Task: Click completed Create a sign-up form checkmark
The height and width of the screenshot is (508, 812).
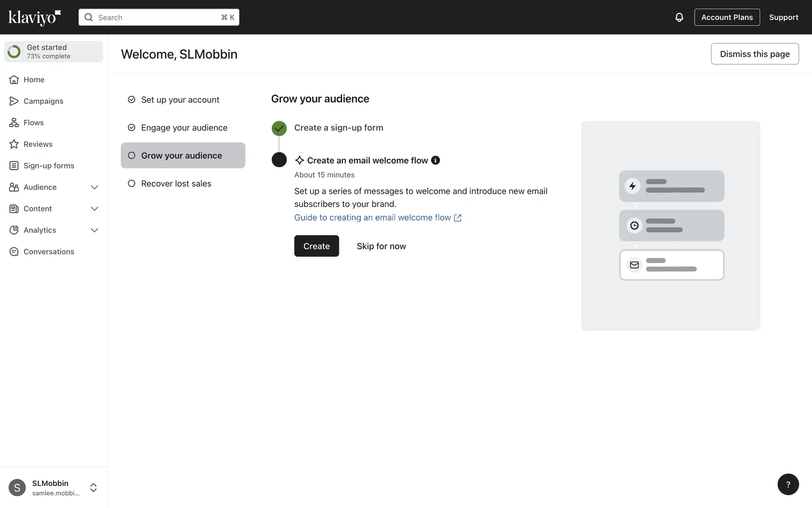Action: 279,128
